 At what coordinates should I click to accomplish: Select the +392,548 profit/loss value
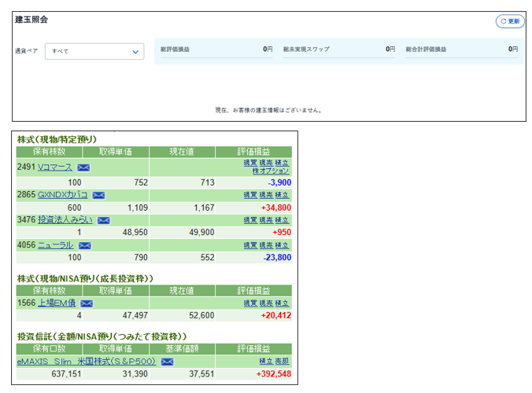click(x=274, y=374)
